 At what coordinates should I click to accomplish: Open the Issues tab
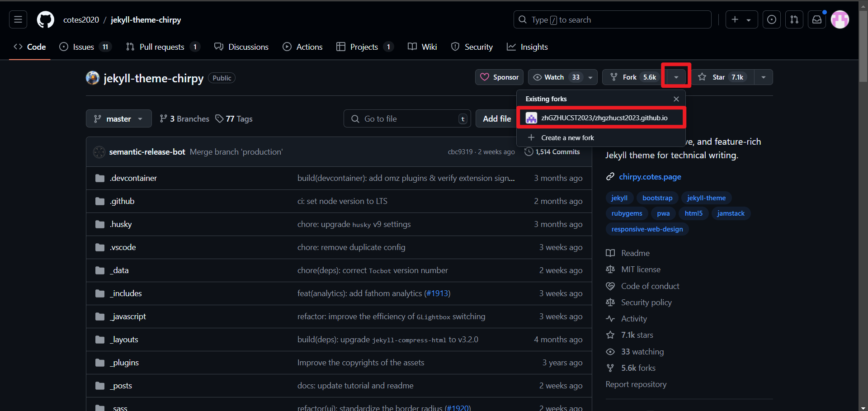click(x=85, y=47)
